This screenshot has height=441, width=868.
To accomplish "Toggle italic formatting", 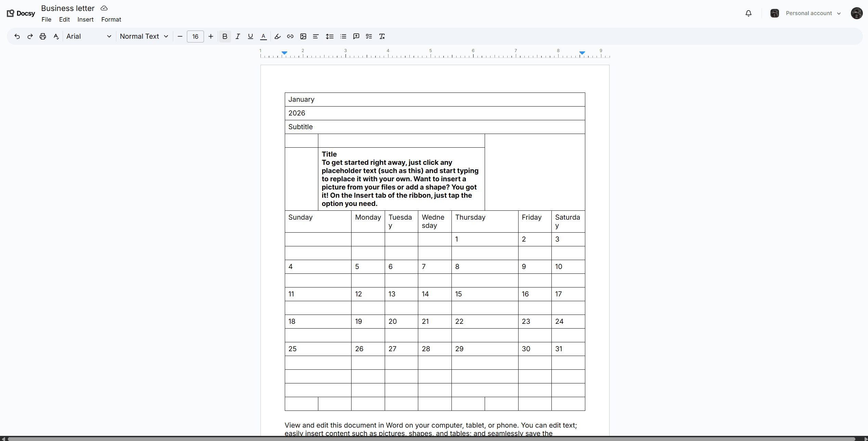I will click(x=238, y=36).
